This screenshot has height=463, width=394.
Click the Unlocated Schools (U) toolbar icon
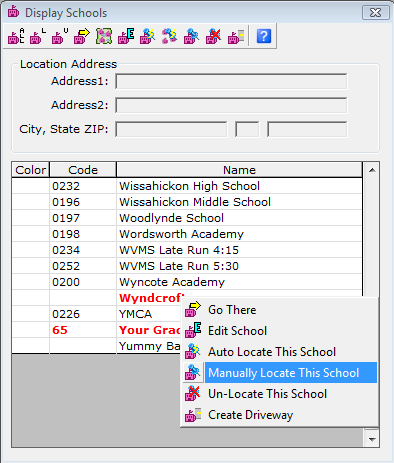pos(60,36)
